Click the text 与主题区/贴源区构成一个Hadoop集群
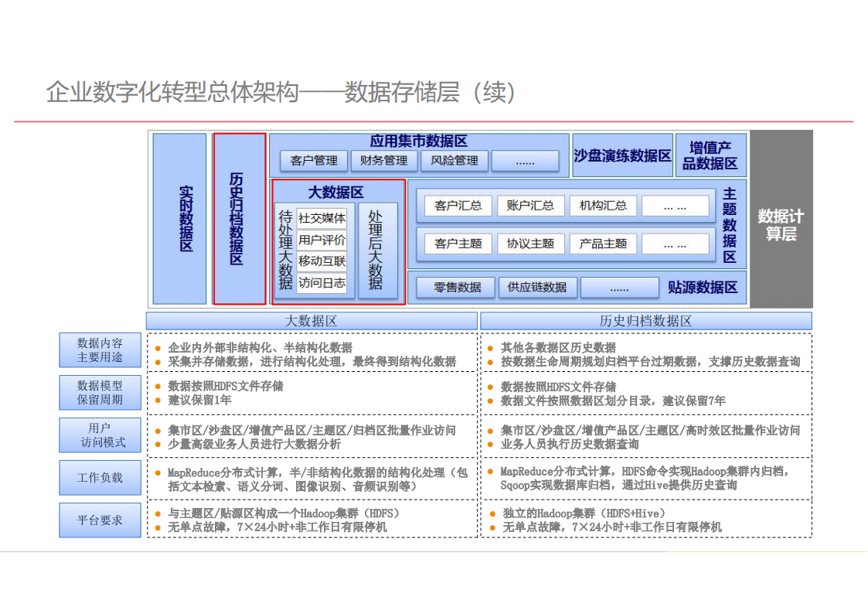The height and width of the screenshot is (614, 868). (x=263, y=513)
